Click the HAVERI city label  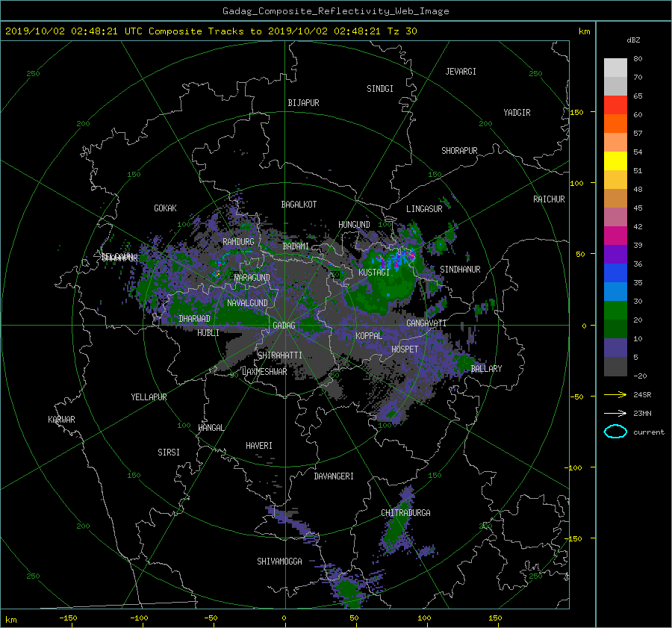pos(259,446)
